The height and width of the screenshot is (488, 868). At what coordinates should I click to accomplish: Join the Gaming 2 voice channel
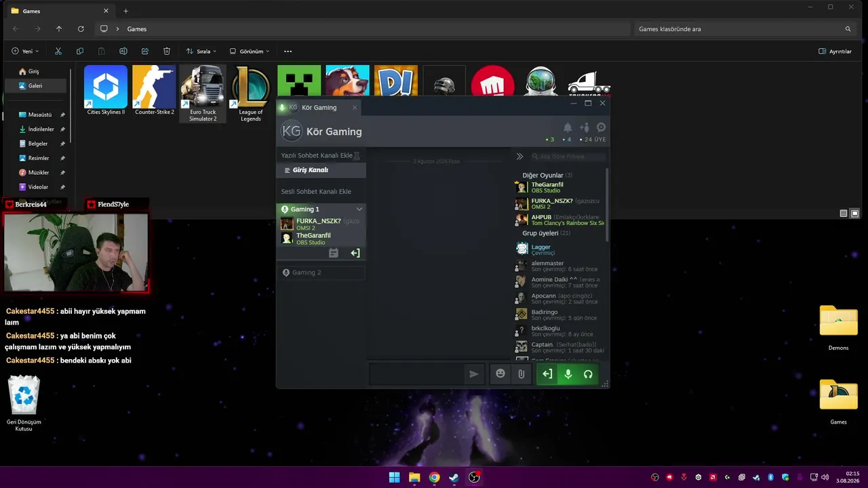[321, 272]
